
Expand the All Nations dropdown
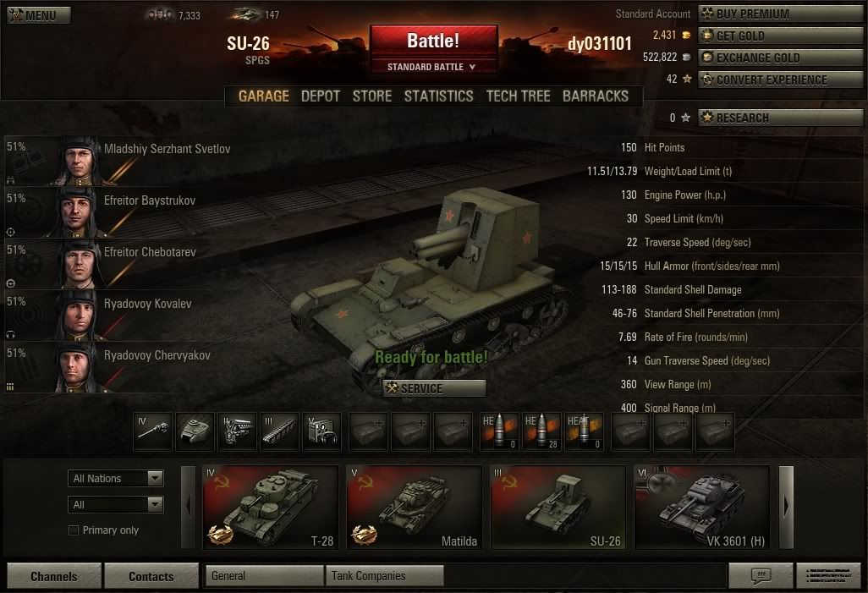(x=116, y=479)
